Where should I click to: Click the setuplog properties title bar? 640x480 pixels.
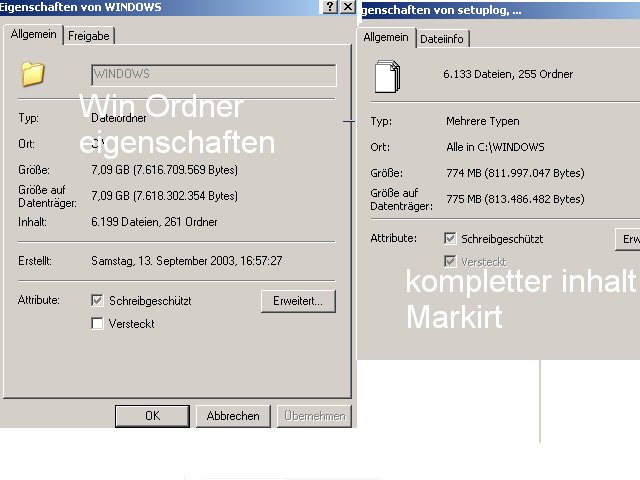[501, 10]
